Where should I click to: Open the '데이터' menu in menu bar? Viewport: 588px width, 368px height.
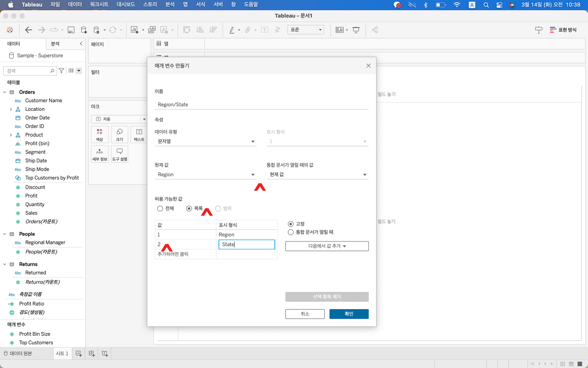(x=75, y=5)
